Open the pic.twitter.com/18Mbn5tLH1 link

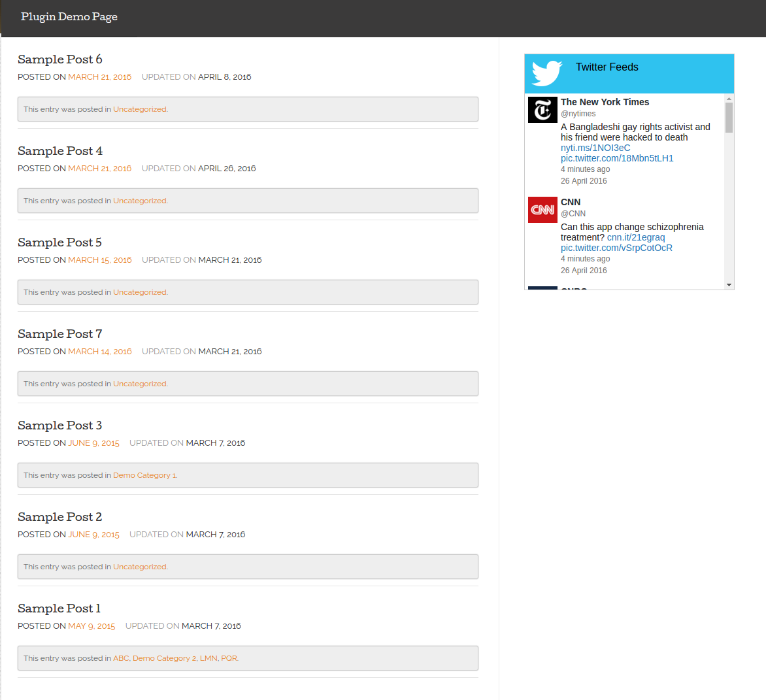pos(617,158)
